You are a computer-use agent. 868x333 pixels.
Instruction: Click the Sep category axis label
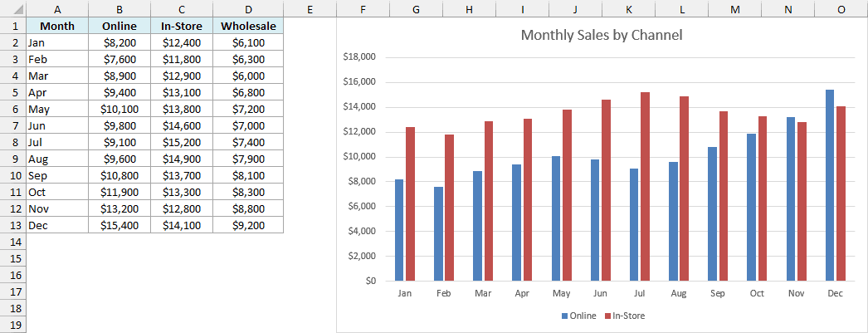(718, 294)
